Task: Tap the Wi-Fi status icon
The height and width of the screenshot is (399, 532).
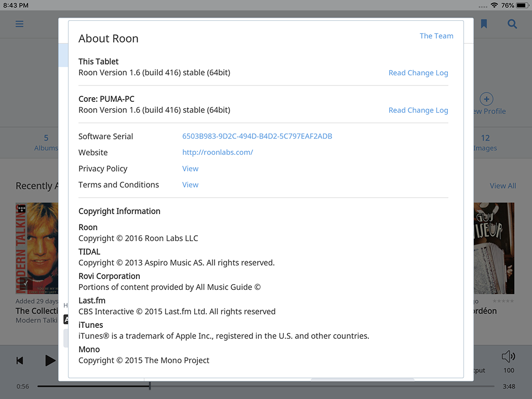Action: 495,5
